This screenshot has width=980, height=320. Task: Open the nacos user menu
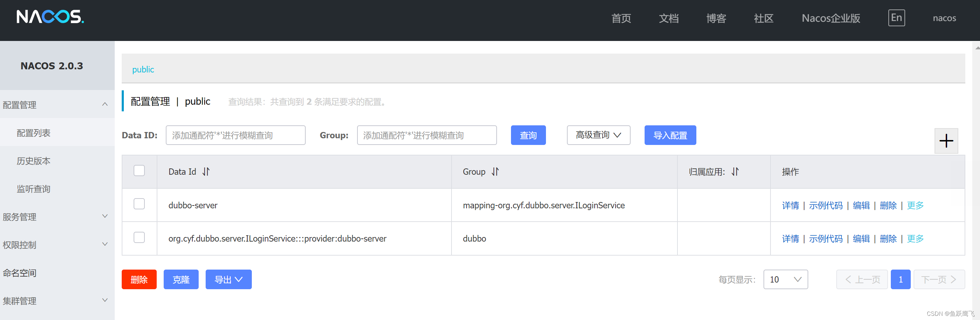(944, 18)
